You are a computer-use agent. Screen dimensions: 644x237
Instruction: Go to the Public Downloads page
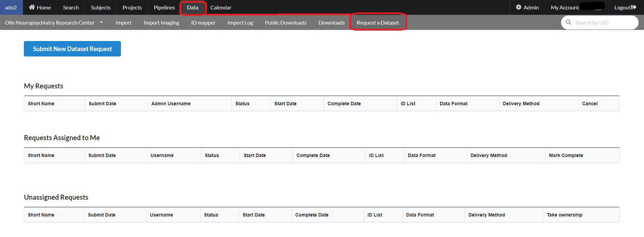tap(286, 23)
